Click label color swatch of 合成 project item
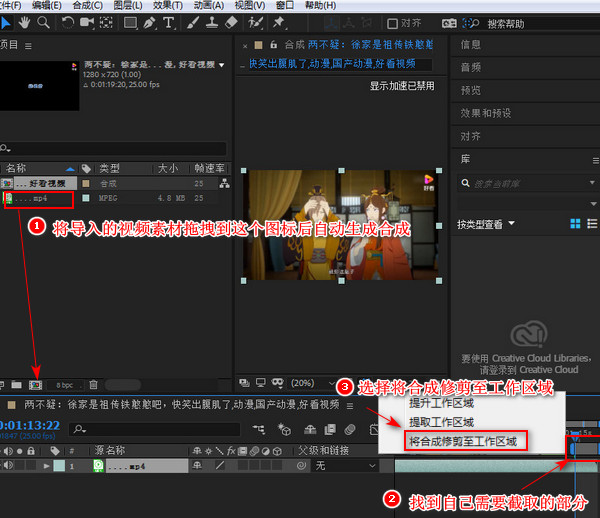Screen dimensions: 600x518 (86, 184)
